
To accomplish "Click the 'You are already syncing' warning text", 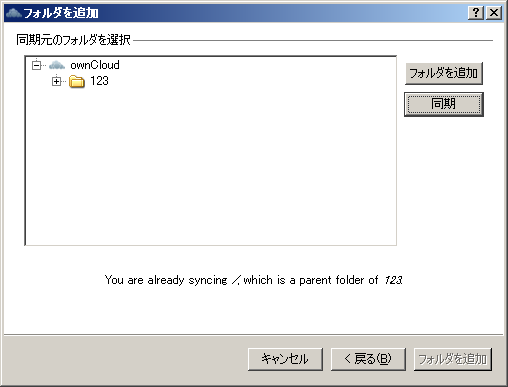I will (x=254, y=280).
